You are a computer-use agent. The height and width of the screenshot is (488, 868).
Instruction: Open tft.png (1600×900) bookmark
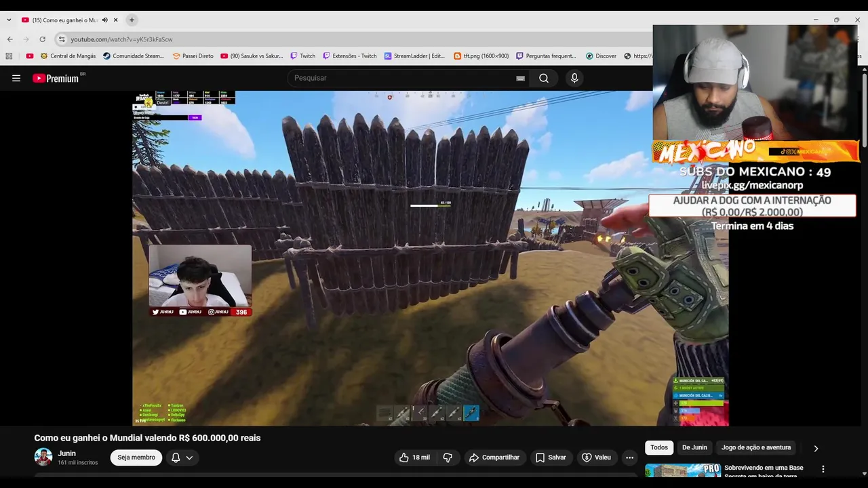pyautogui.click(x=481, y=56)
